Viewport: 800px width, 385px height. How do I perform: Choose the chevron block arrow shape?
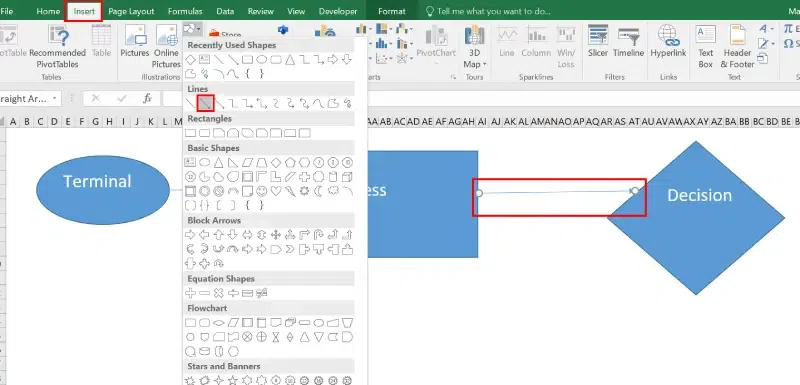[x=290, y=249]
